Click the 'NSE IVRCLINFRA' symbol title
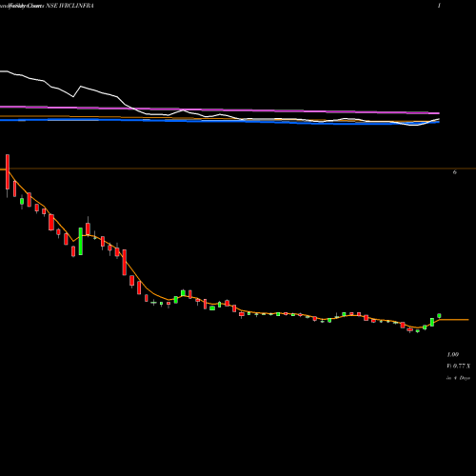This screenshot has height=476, width=476. 70,6
